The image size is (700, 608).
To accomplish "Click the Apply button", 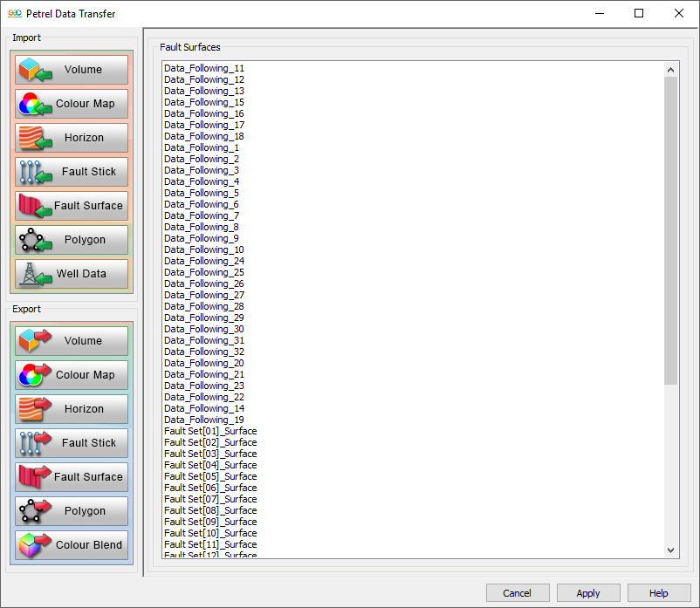I will pos(588,593).
